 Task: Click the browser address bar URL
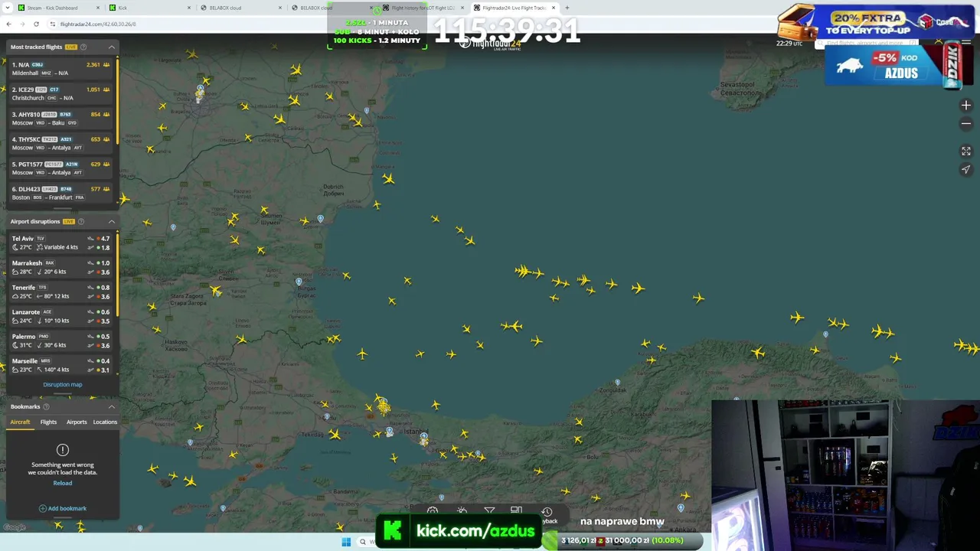click(x=98, y=24)
